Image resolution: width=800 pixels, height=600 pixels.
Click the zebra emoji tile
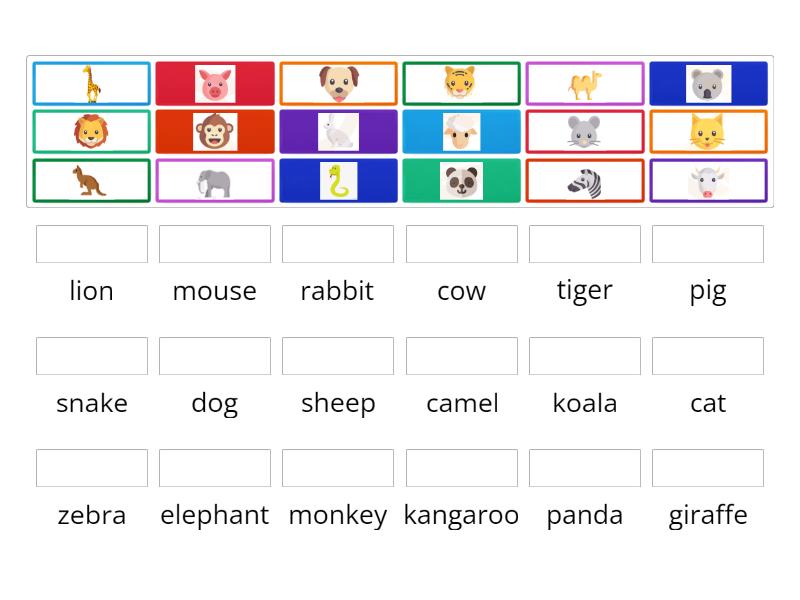click(585, 181)
